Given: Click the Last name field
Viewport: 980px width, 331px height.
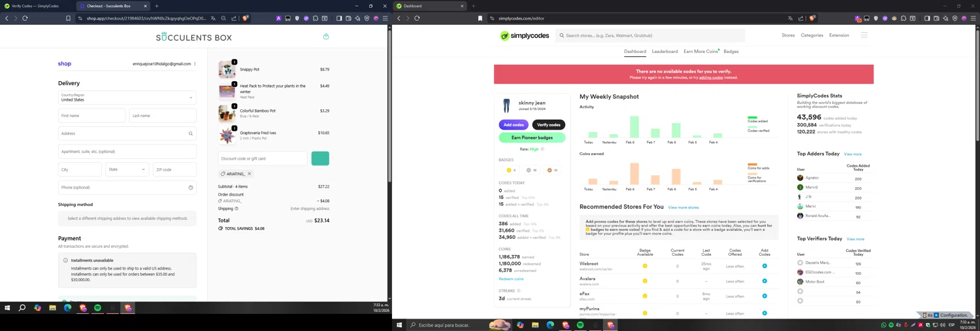Looking at the screenshot, I should [163, 116].
